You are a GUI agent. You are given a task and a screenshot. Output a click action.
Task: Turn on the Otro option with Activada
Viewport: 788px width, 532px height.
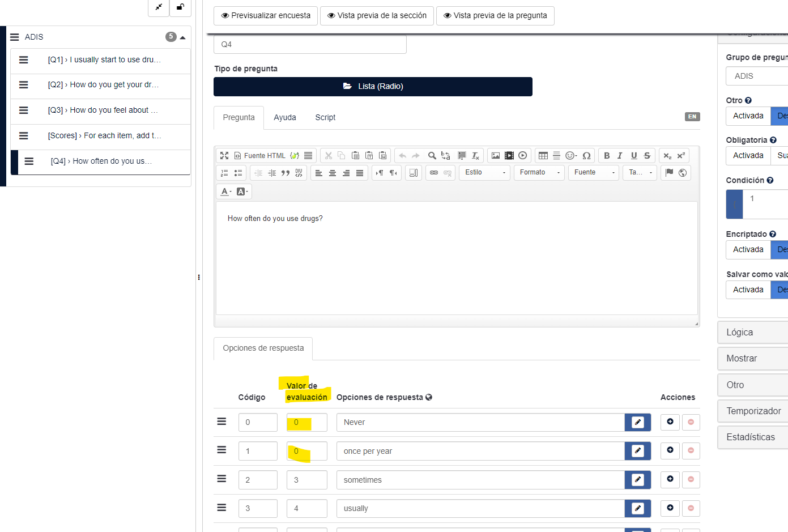[x=748, y=116]
